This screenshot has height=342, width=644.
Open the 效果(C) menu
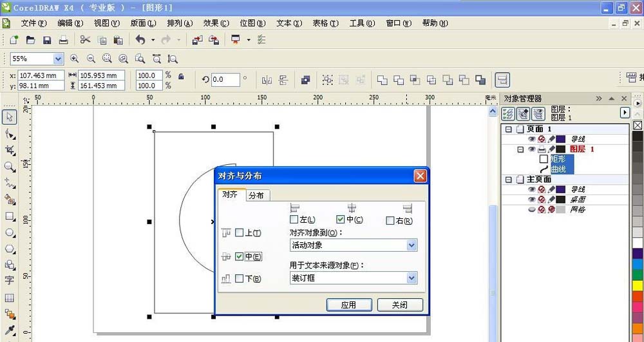coord(216,23)
